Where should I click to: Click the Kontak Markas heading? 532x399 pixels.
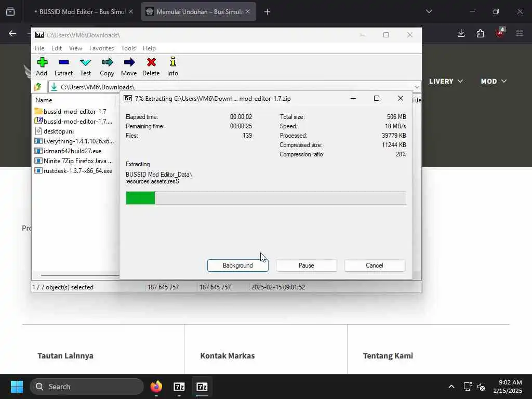pos(228,355)
